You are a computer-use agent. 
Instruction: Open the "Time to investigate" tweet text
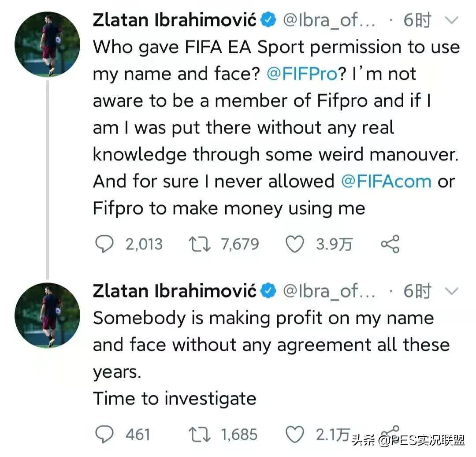(x=175, y=398)
